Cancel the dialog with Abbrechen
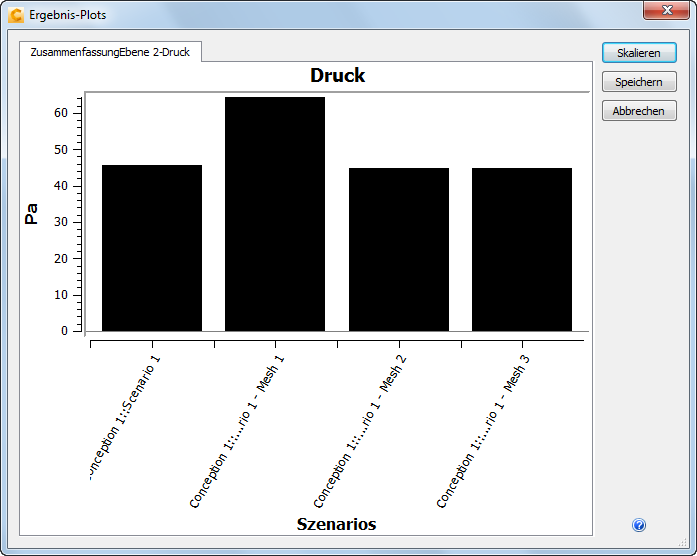The height and width of the screenshot is (556, 697). [x=639, y=111]
